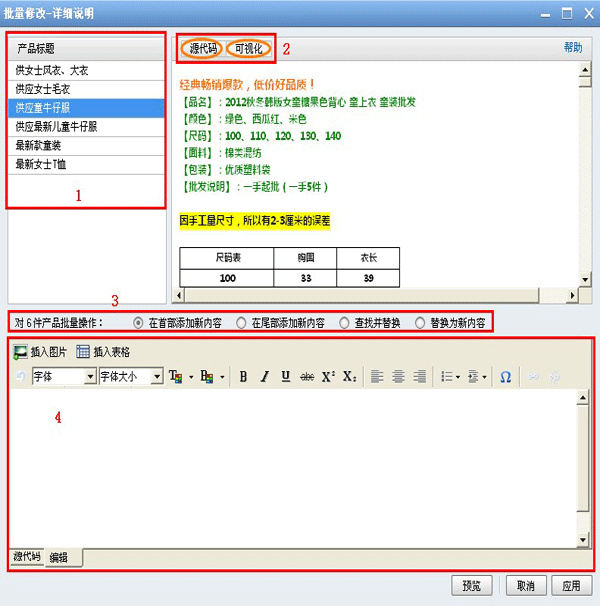
Task: Apply subscript formatting
Action: pos(349,376)
